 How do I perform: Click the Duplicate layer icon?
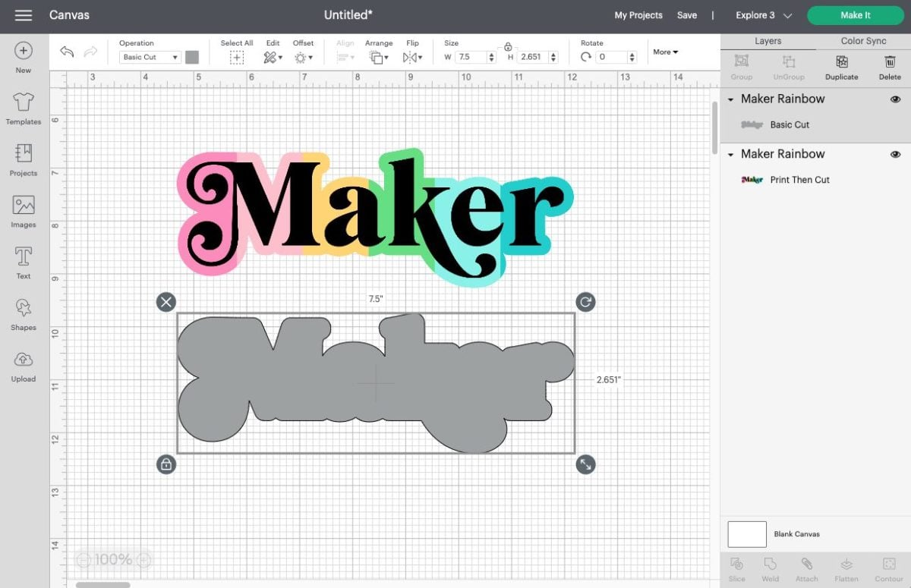click(x=841, y=61)
